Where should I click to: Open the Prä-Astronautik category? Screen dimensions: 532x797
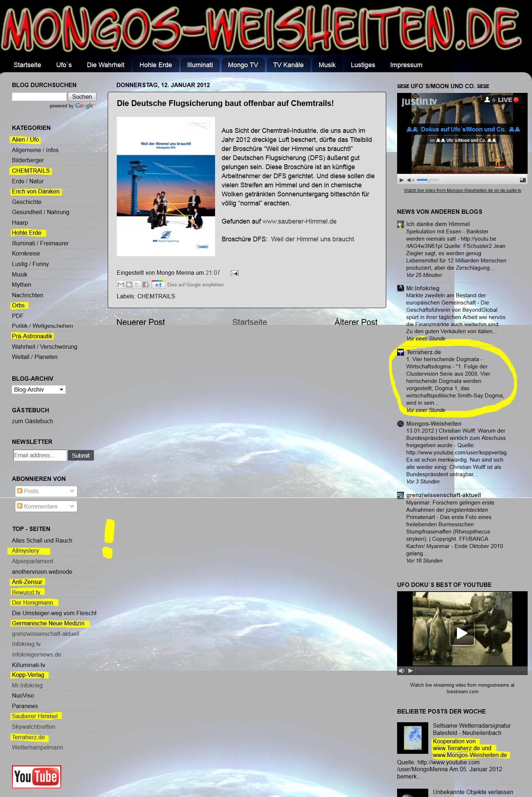pyautogui.click(x=32, y=336)
